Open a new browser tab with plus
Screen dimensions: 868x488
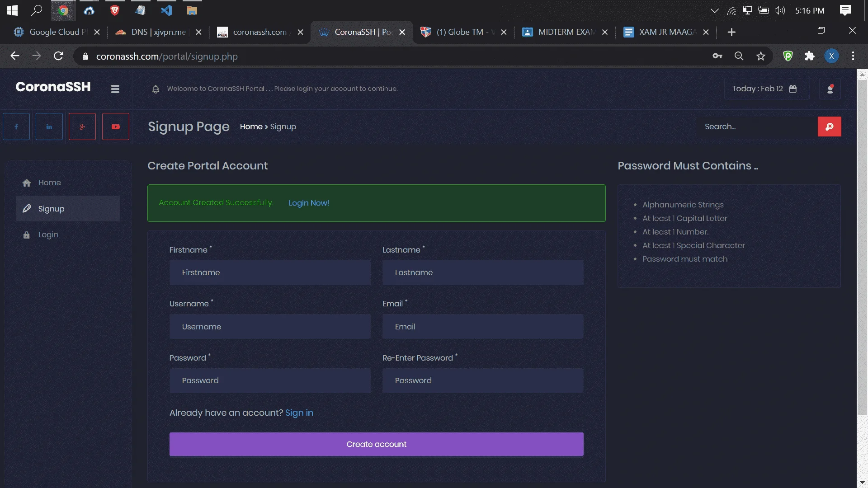coord(731,32)
